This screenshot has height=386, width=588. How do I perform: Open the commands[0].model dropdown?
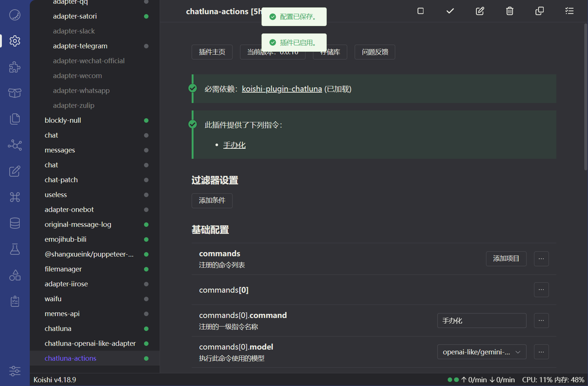tap(482, 352)
